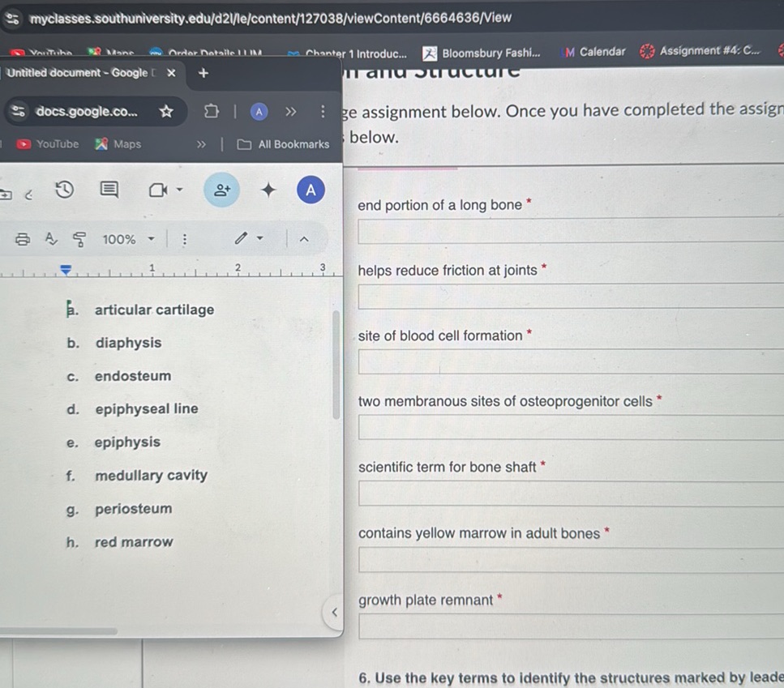
Task: Switch to Untitled document tab
Action: [77, 73]
